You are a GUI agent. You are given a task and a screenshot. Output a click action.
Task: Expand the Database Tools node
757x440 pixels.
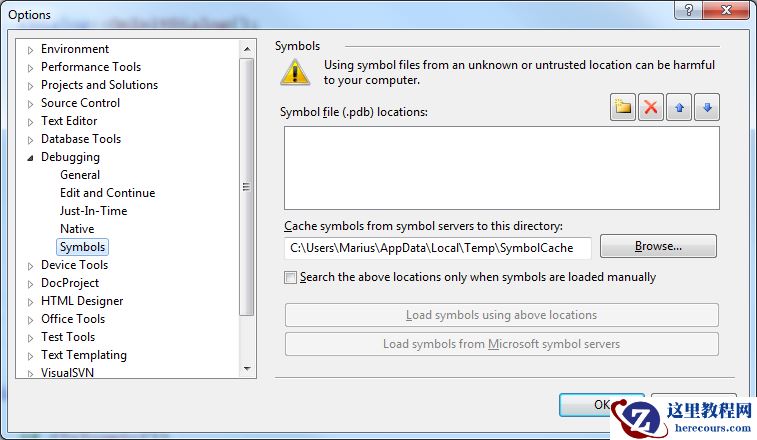pos(31,139)
